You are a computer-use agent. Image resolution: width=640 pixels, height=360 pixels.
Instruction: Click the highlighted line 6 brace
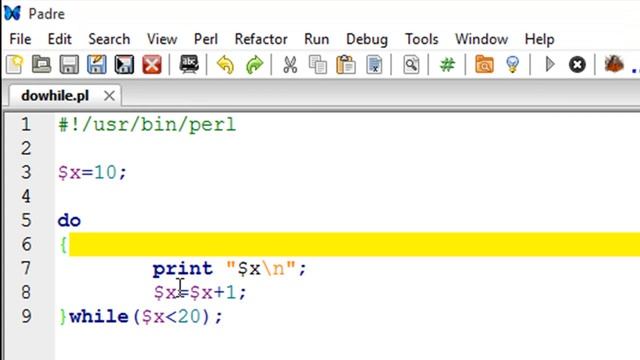coord(63,245)
